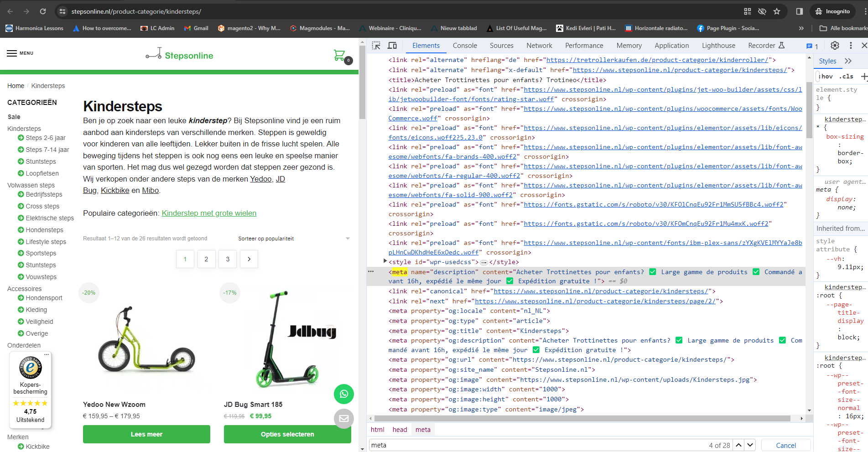Open the Lighthouse tab

click(718, 46)
